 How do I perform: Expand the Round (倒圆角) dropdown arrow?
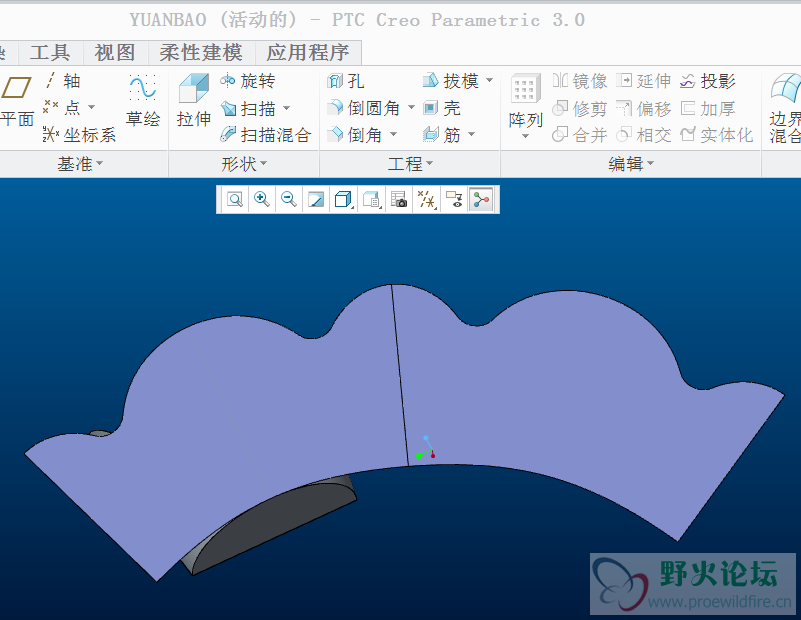pos(411,108)
